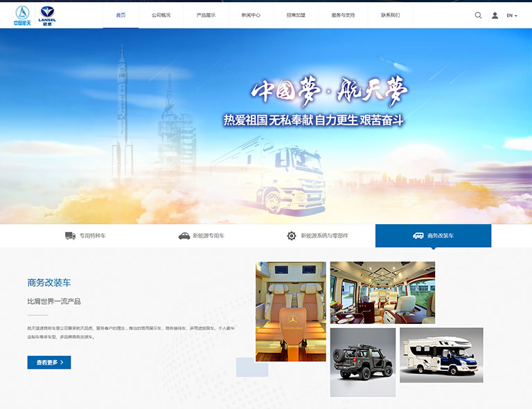
Task: Open 新闻中心 navigation item
Action: click(x=251, y=15)
